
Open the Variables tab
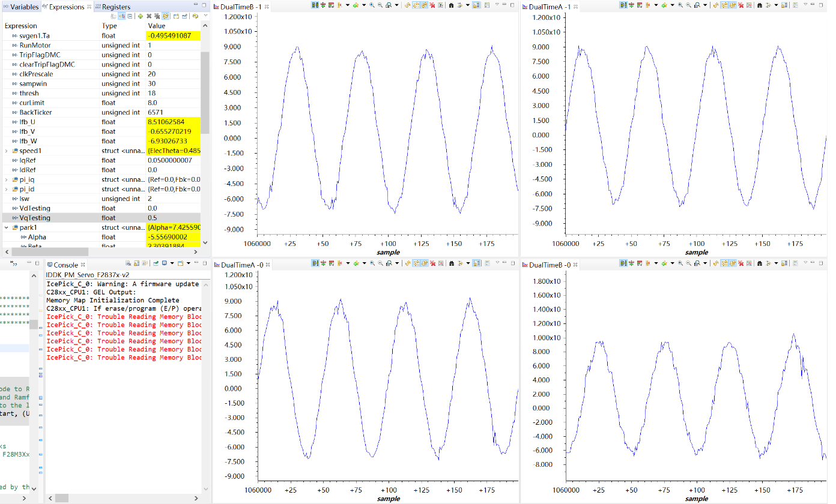tap(20, 7)
